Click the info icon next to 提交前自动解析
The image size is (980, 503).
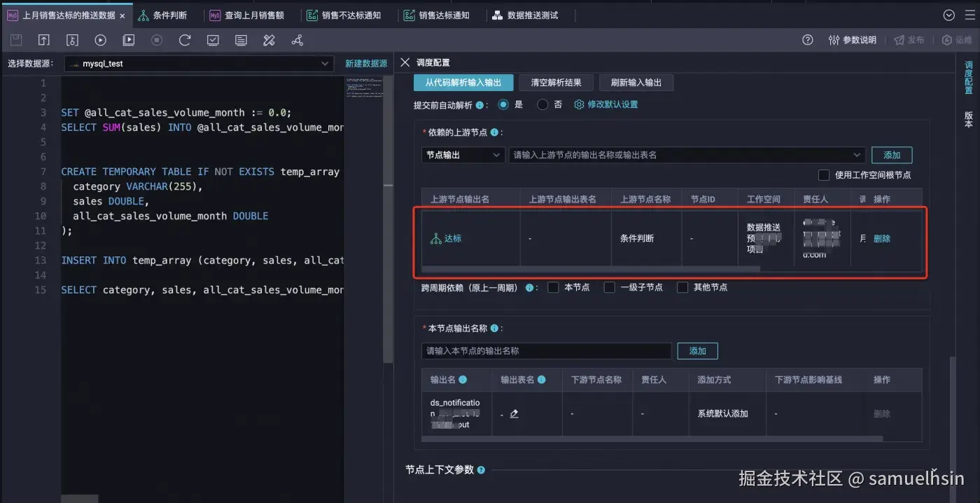(x=479, y=105)
